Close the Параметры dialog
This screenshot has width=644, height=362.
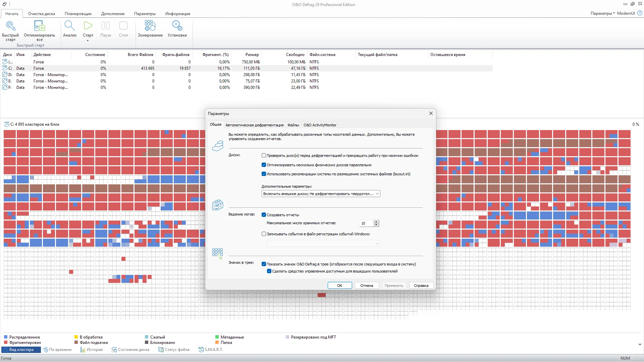click(x=431, y=113)
